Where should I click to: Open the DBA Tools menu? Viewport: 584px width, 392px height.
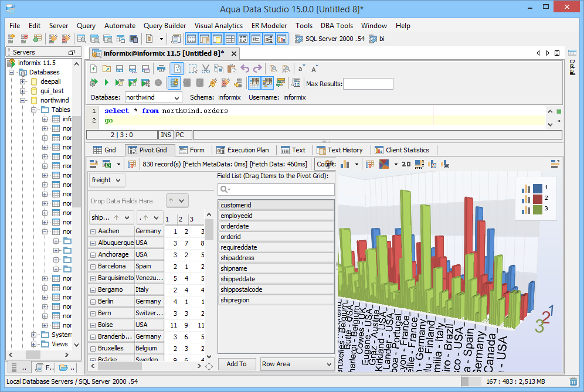pos(337,26)
